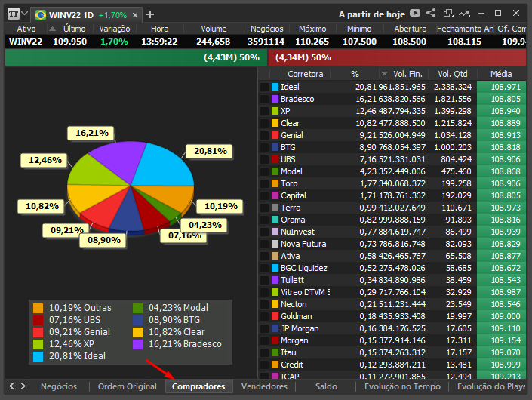Switch to the Saldo tab
Viewport: 532px width, 400px height.
(x=326, y=386)
